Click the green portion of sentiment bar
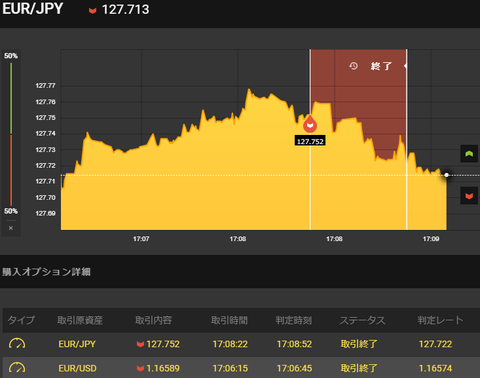The image size is (480, 378). coord(11,98)
